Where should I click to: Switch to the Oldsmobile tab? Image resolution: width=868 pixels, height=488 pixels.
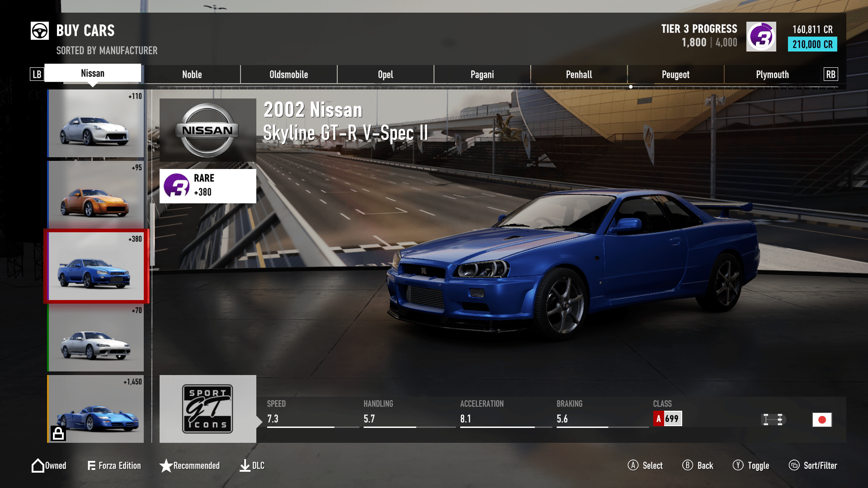click(x=289, y=75)
